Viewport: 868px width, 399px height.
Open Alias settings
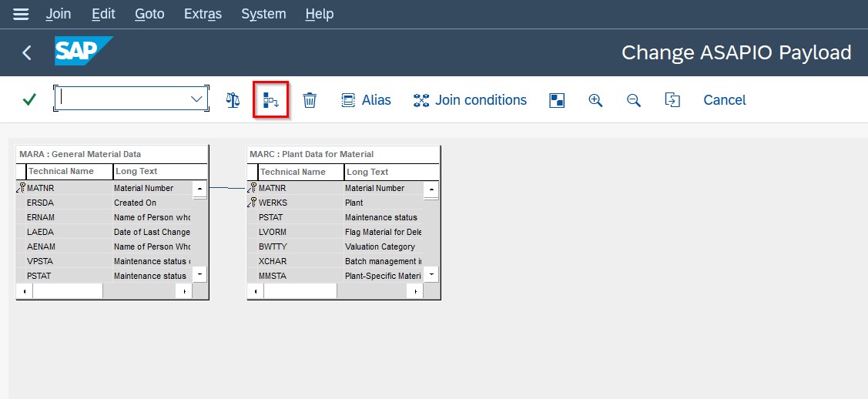[x=366, y=100]
